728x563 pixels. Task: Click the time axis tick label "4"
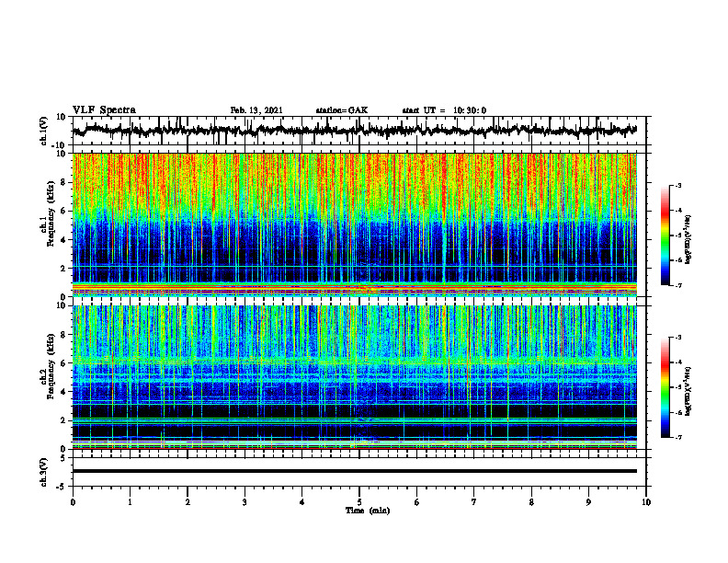click(302, 502)
